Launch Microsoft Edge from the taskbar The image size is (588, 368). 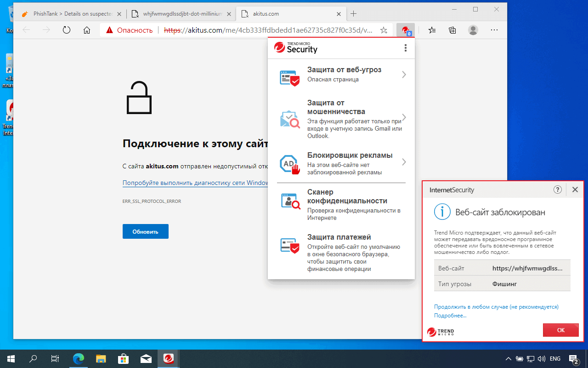pos(79,359)
